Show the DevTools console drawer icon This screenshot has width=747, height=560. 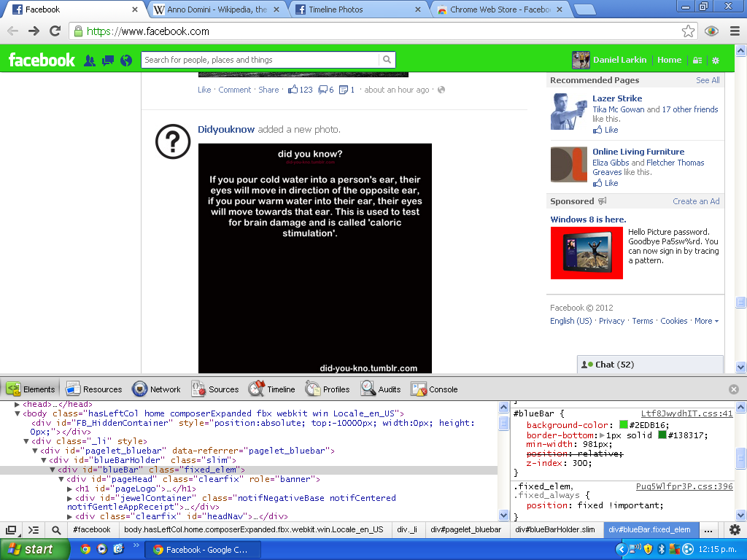point(34,529)
